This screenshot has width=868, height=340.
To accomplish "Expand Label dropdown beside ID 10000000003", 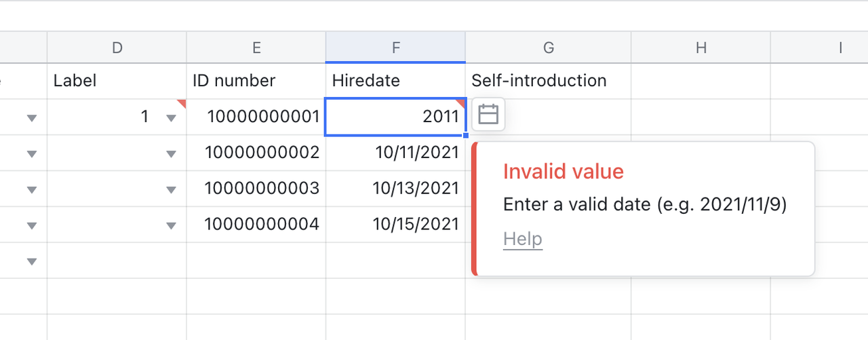I will (171, 190).
